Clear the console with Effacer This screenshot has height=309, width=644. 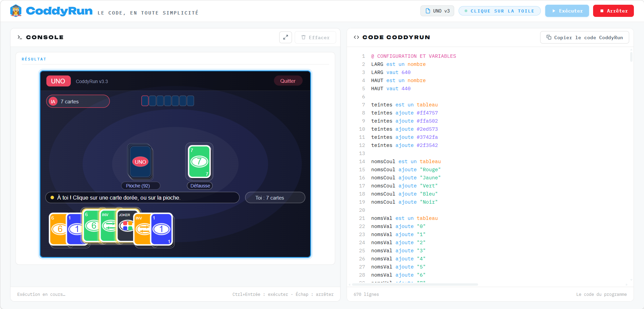[315, 37]
